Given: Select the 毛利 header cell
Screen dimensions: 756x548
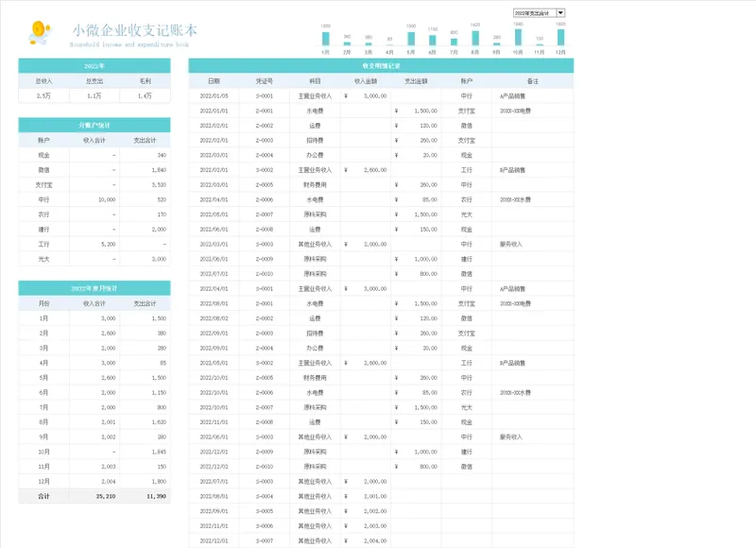Looking at the screenshot, I should 146,81.
